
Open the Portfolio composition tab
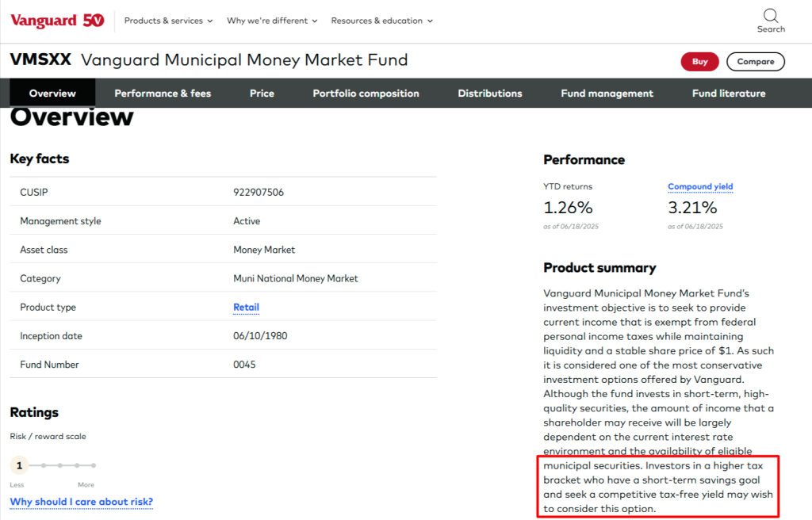point(366,94)
